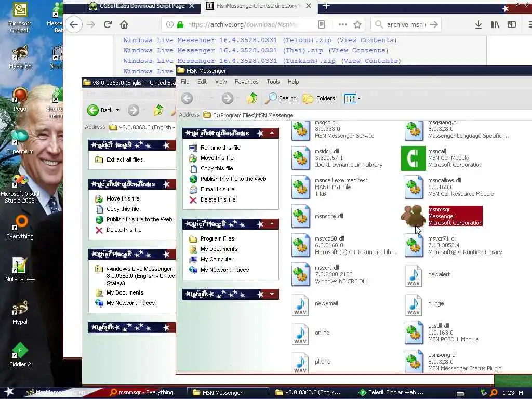Viewport: 532px width, 399px height.
Task: Open the Edit menu
Action: pyautogui.click(x=202, y=82)
